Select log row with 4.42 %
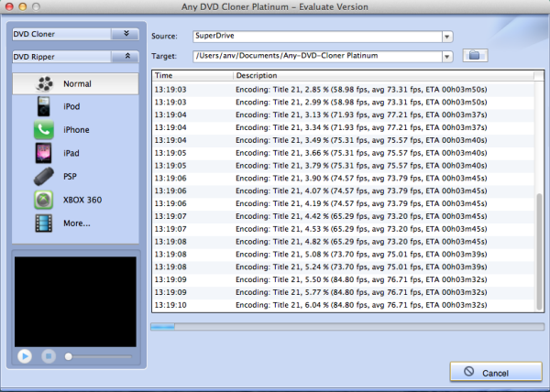 pos(344,216)
